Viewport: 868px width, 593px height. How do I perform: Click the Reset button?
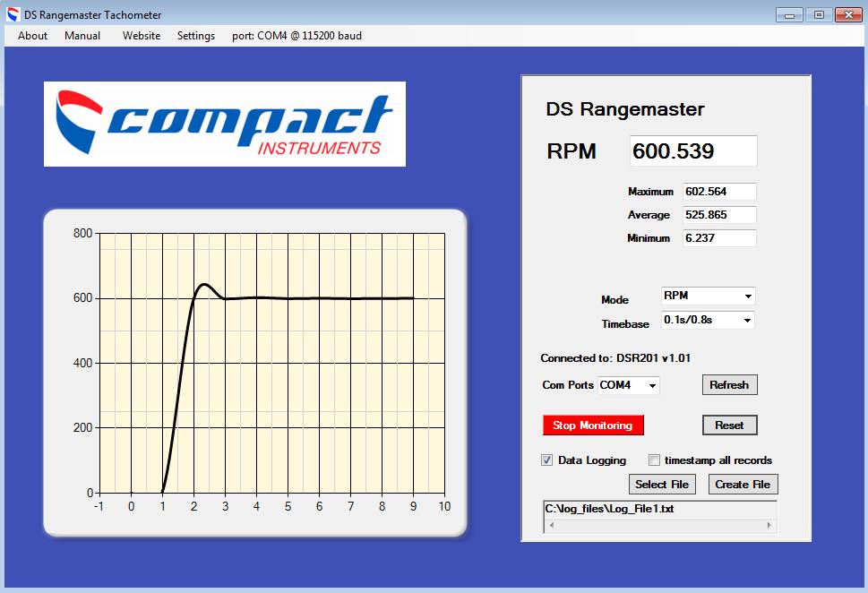coord(730,425)
